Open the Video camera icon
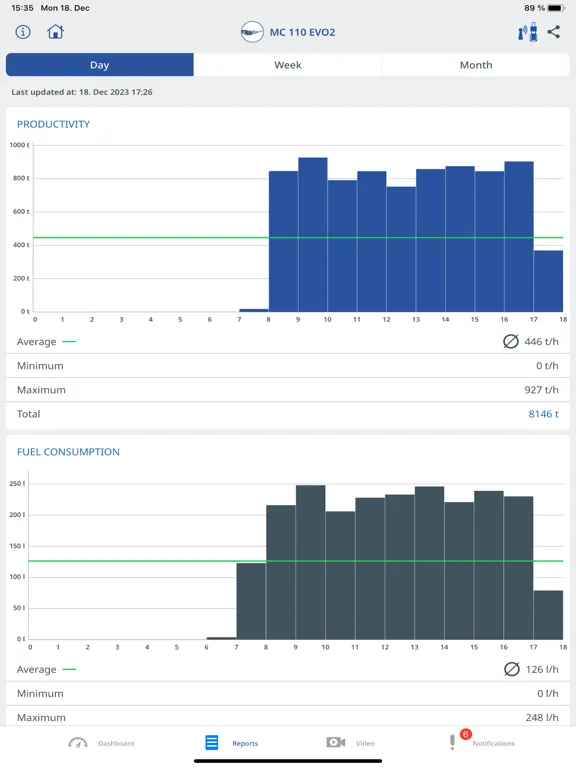 pyautogui.click(x=336, y=743)
